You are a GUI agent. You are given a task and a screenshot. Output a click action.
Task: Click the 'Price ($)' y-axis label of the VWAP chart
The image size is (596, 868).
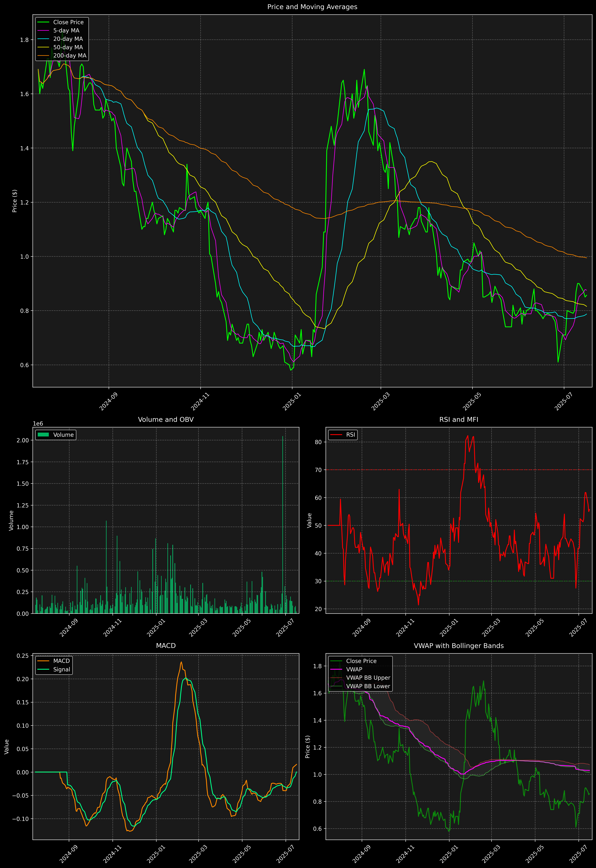[308, 747]
